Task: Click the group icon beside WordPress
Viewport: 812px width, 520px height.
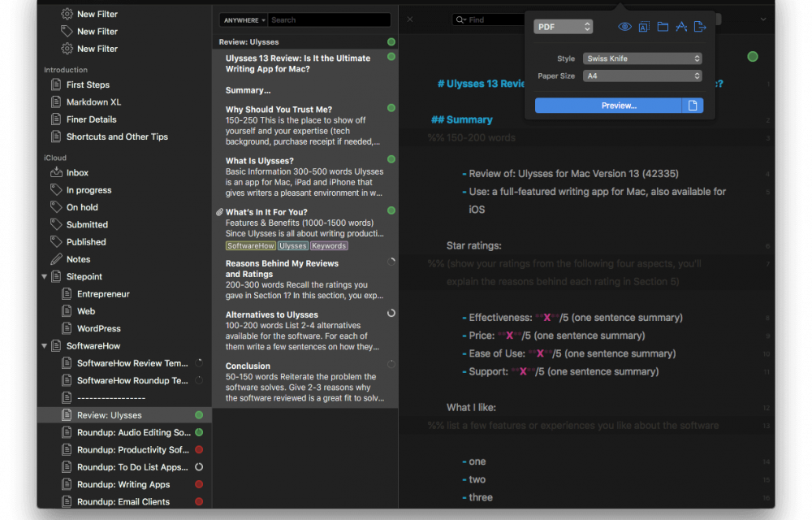Action: click(67, 328)
